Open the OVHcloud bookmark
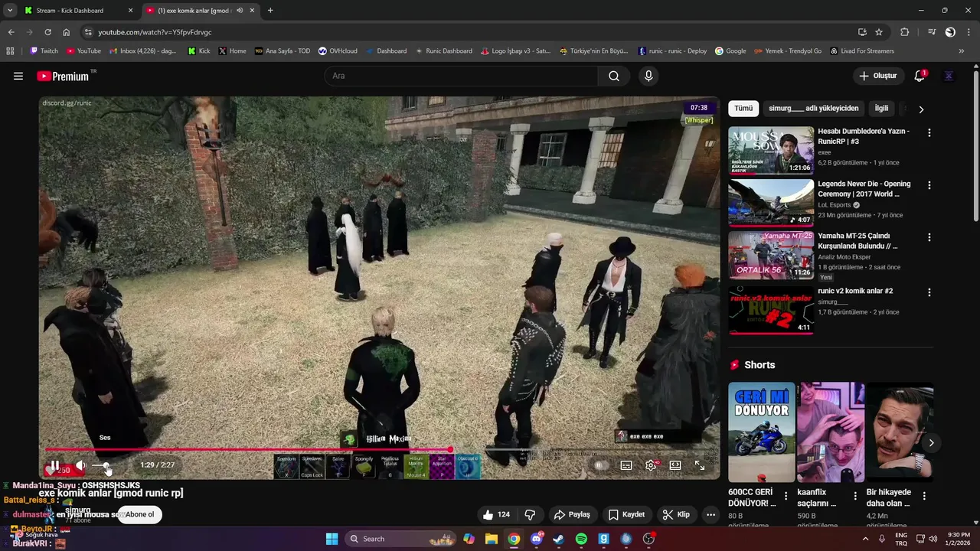The width and height of the screenshot is (980, 551). pyautogui.click(x=338, y=51)
